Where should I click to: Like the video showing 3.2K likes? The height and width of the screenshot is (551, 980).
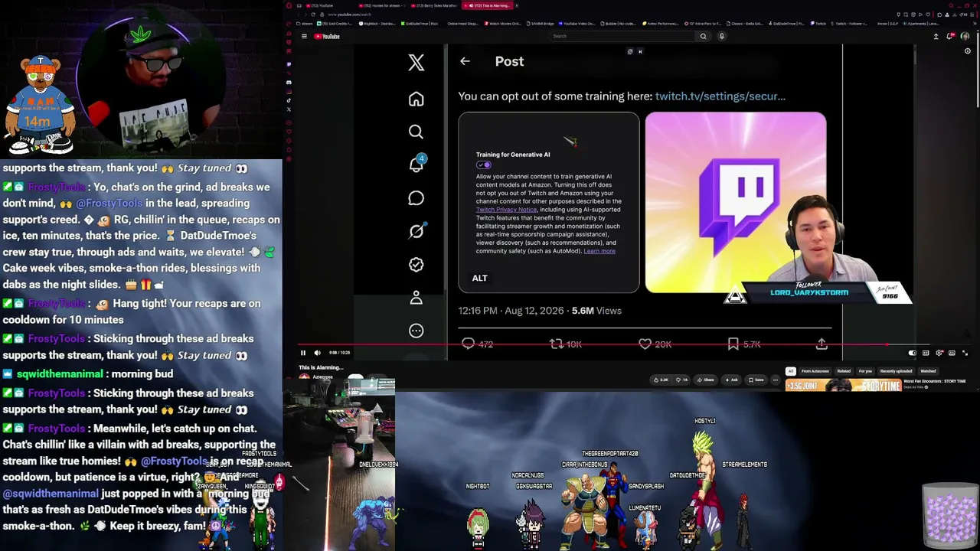(661, 380)
